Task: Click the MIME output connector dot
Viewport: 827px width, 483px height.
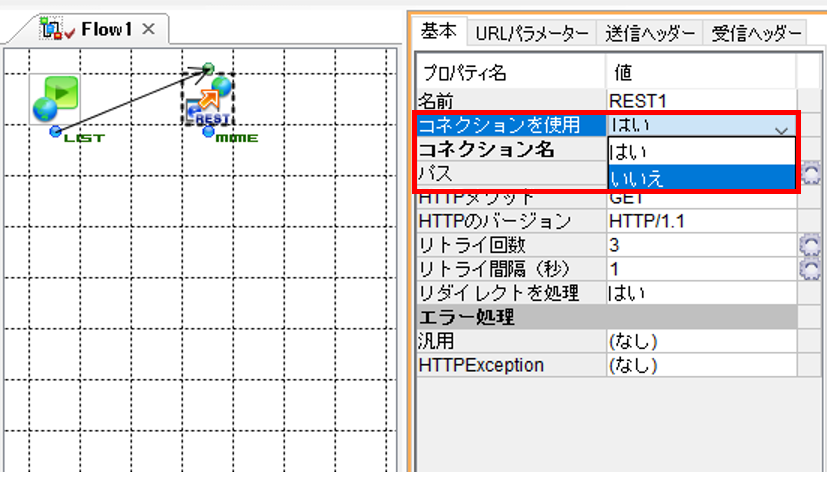Action: coord(208,131)
